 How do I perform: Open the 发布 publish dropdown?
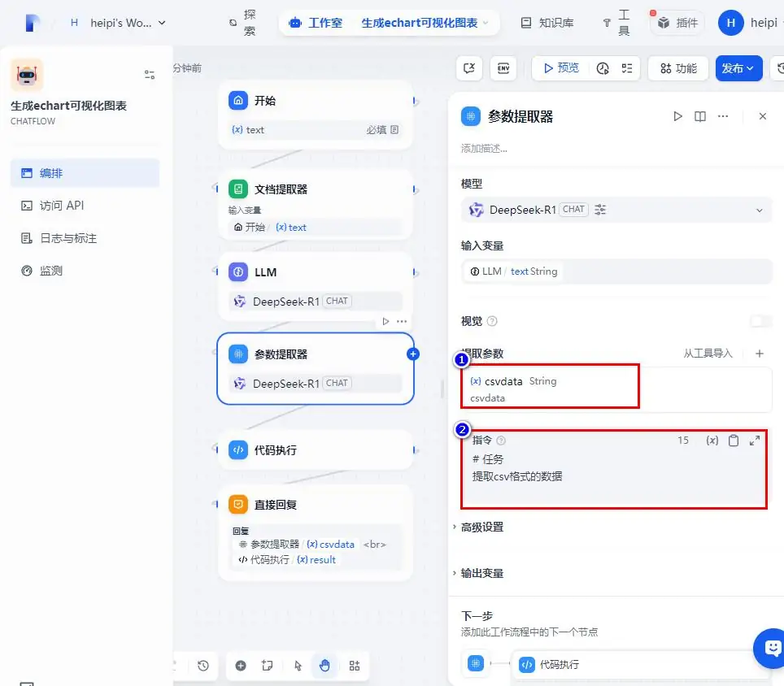tap(738, 68)
